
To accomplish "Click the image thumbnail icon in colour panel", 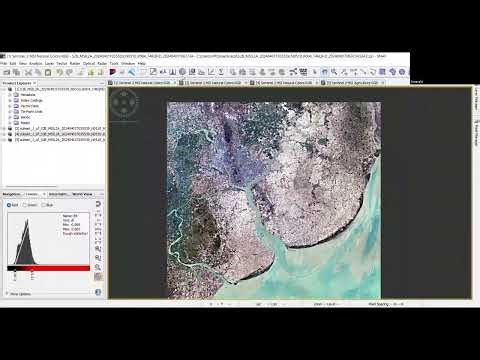I will coord(98,277).
